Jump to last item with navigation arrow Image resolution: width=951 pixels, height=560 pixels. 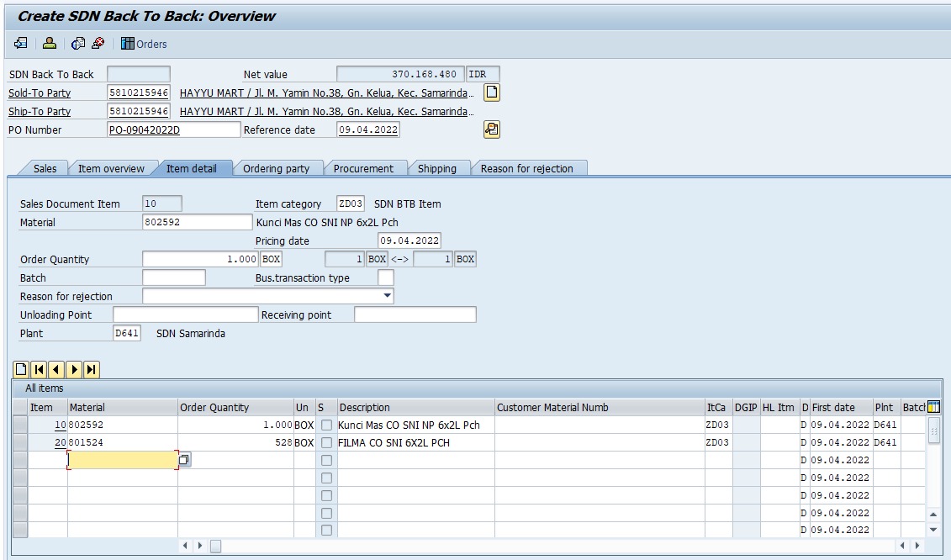[92, 369]
